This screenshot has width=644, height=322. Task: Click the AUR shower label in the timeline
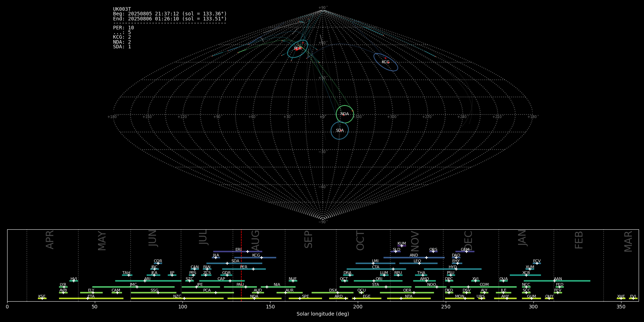[x=289, y=291]
